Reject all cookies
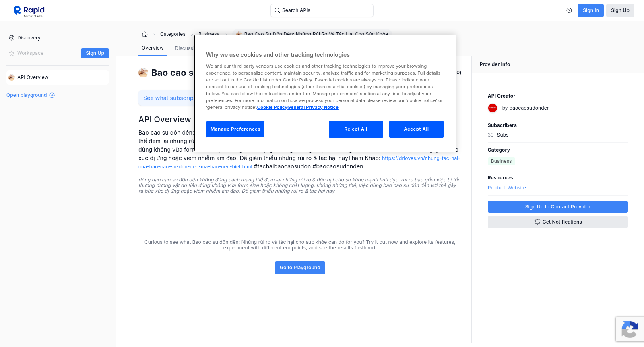Image resolution: width=644 pixels, height=347 pixels. click(356, 129)
